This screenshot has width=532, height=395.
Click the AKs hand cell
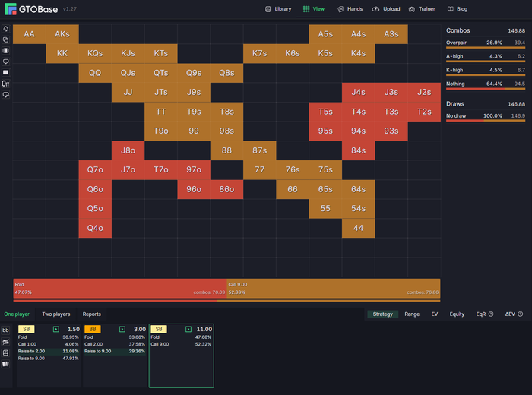click(62, 34)
